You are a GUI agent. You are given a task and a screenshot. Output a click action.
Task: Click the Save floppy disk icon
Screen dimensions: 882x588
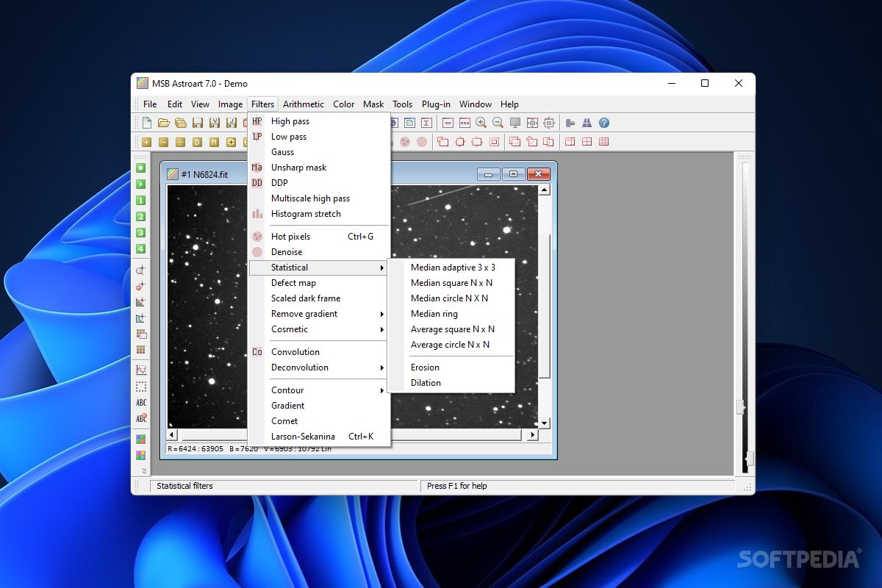pos(198,123)
